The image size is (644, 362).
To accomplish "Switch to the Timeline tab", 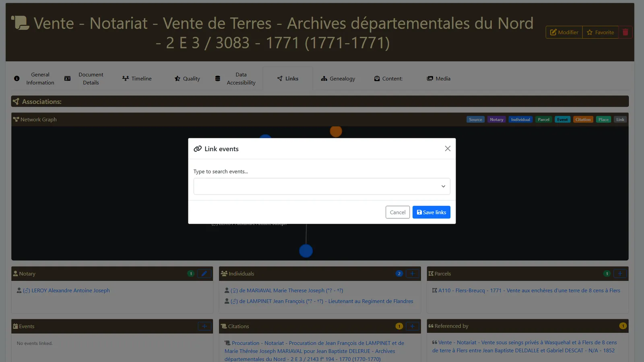I will point(137,78).
